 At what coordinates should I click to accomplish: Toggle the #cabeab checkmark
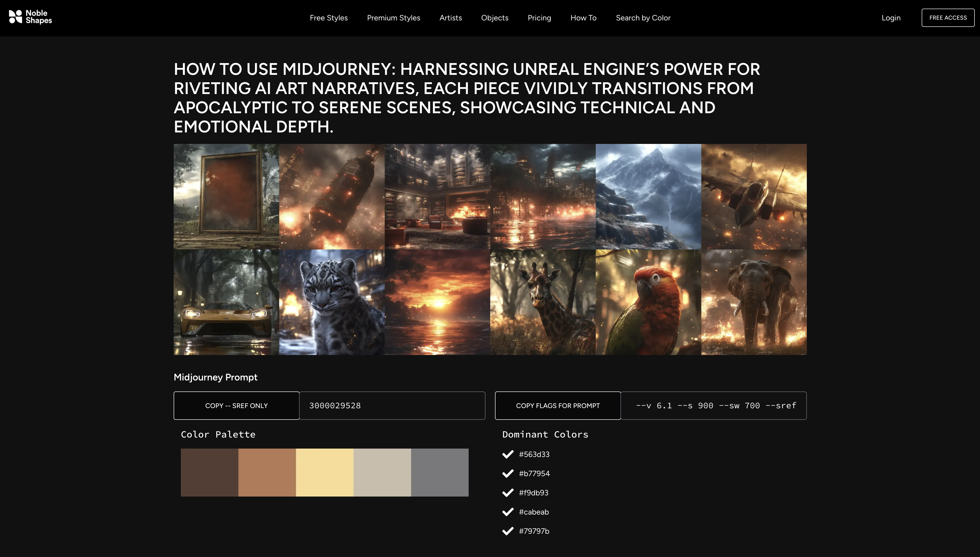pyautogui.click(x=508, y=512)
